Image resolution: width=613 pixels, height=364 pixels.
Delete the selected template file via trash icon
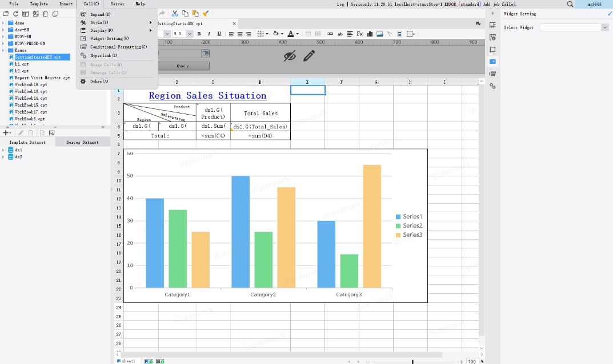click(45, 14)
